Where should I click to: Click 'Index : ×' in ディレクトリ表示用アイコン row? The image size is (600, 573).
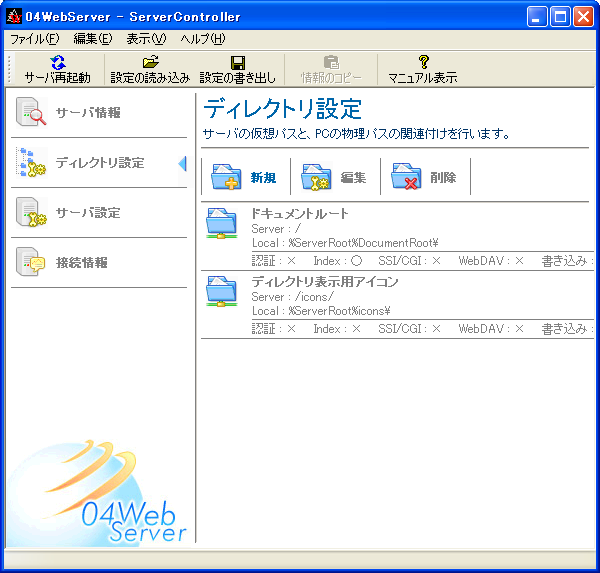pos(337,329)
